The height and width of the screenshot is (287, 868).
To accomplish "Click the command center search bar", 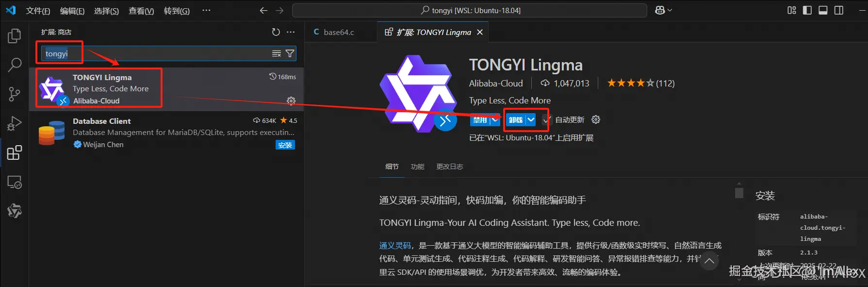I will pos(470,10).
